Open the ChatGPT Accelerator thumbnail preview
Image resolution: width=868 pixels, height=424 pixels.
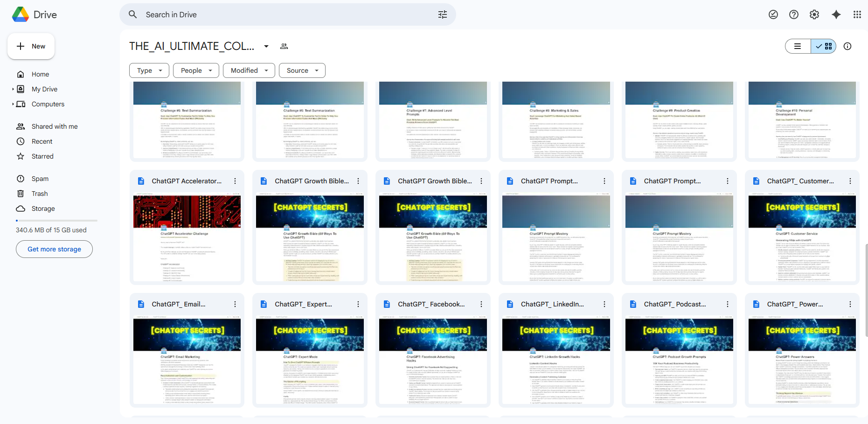tap(187, 238)
